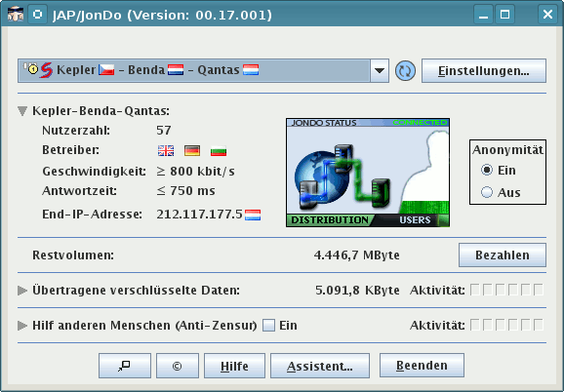Open Einstellungen settings button
The height and width of the screenshot is (392, 564).
(484, 71)
